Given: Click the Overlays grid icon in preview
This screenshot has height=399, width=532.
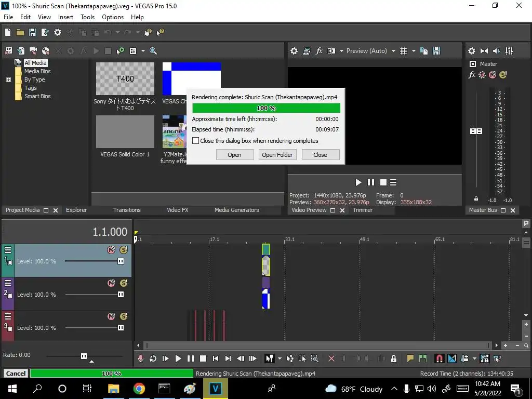Looking at the screenshot, I should click(403, 51).
